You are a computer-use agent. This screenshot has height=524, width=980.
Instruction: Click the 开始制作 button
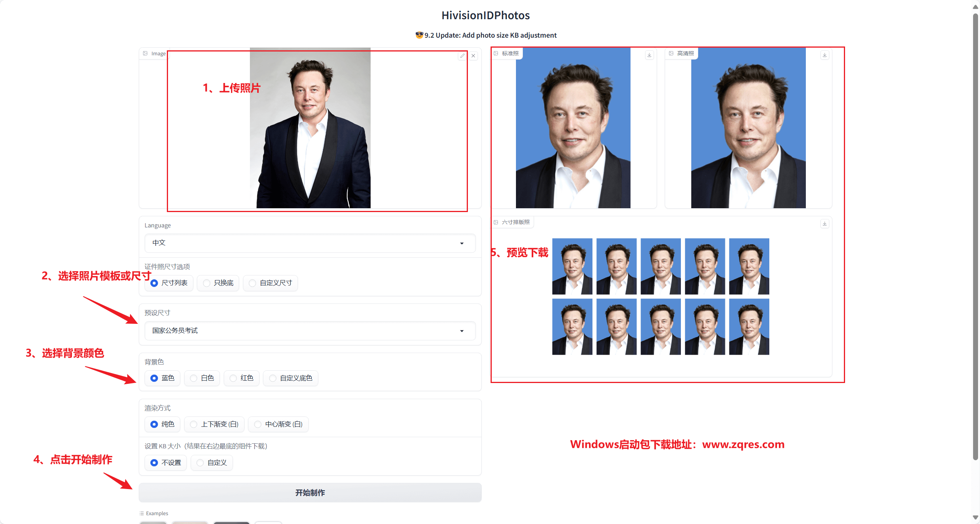tap(310, 492)
